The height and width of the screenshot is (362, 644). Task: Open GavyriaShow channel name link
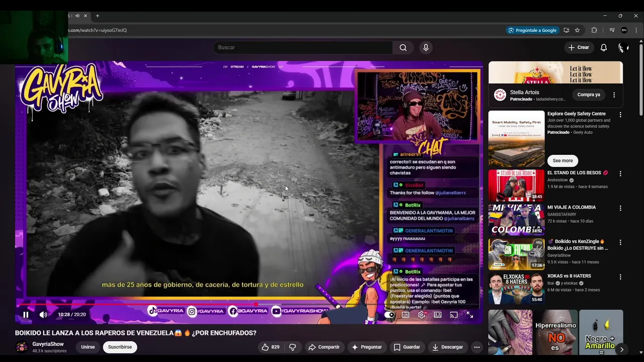(48, 344)
